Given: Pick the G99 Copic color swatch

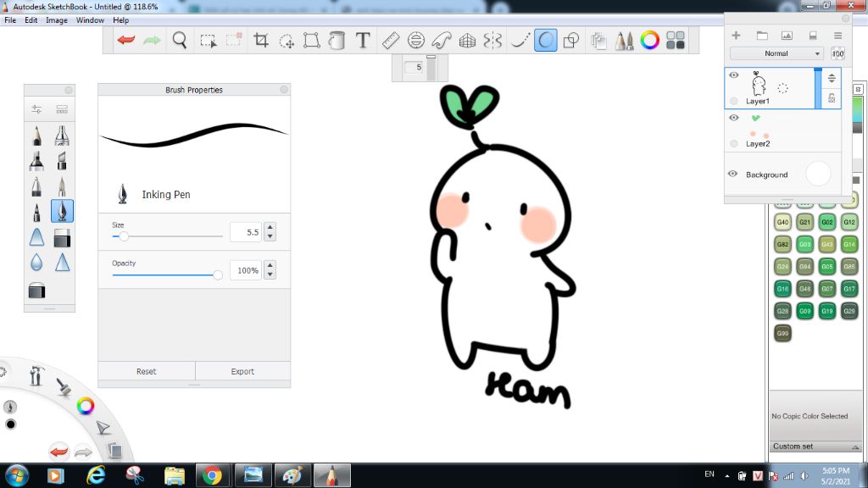Looking at the screenshot, I should [782, 333].
